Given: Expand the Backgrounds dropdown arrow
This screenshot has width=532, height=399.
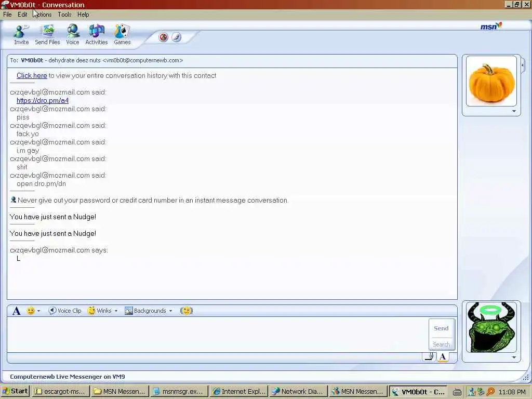Looking at the screenshot, I should point(170,311).
